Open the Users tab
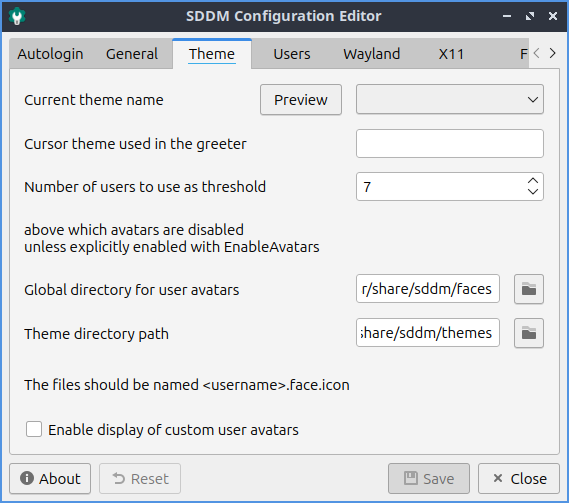569x503 pixels. coord(292,54)
